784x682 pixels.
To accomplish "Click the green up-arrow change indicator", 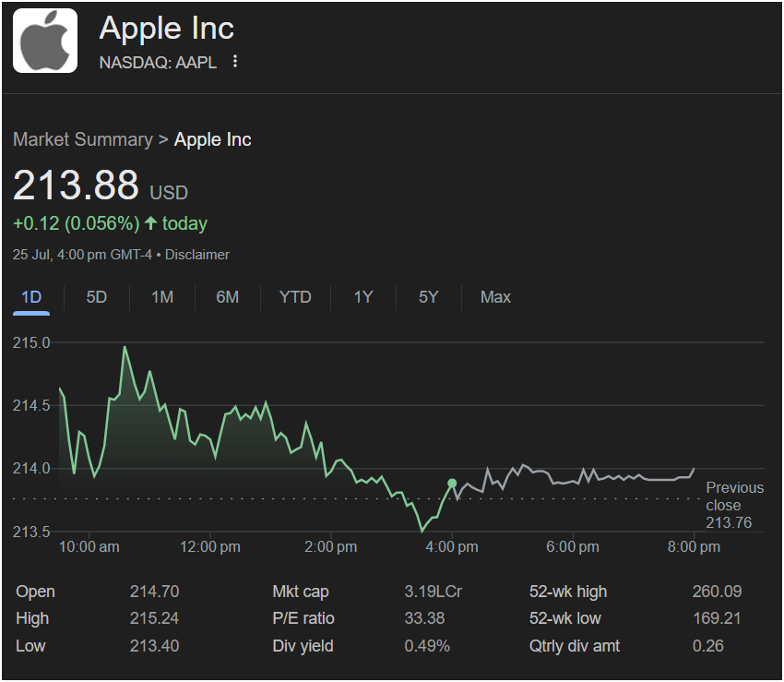I will pos(151,223).
